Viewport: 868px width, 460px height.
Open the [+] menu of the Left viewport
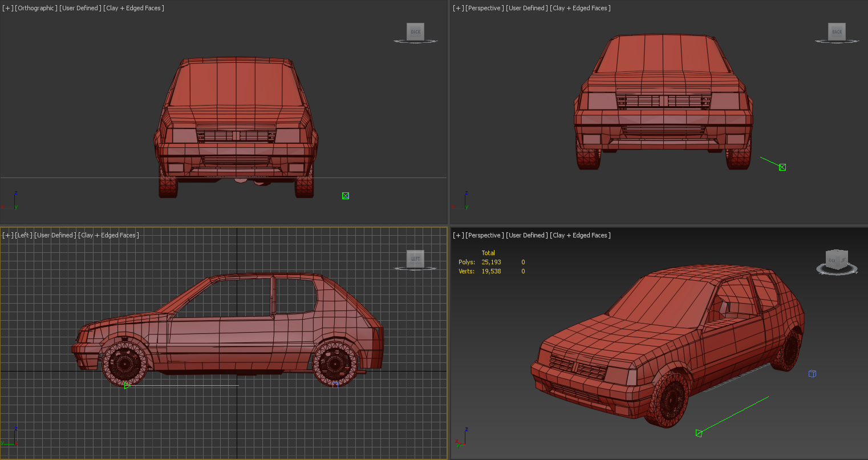(8, 235)
